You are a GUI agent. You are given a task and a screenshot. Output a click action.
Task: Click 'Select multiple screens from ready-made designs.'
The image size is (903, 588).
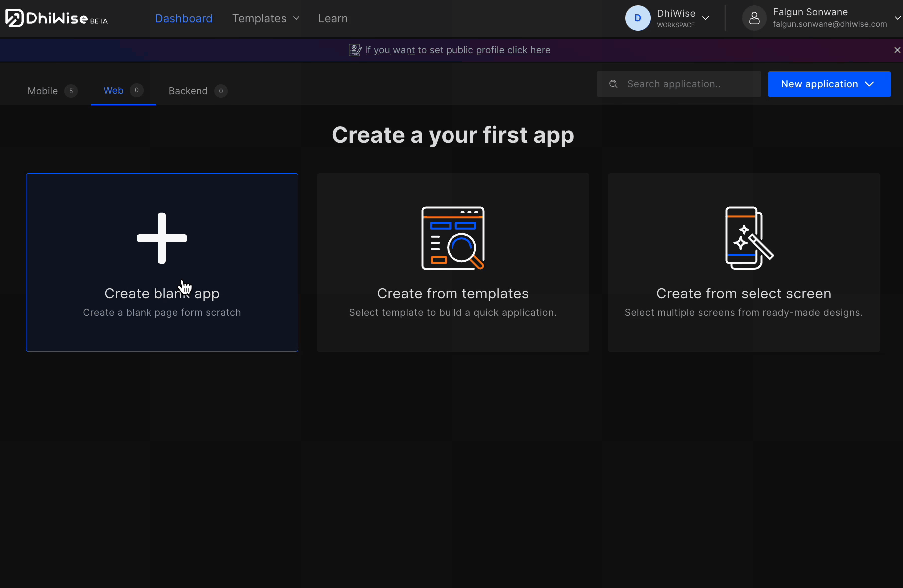coord(744,312)
